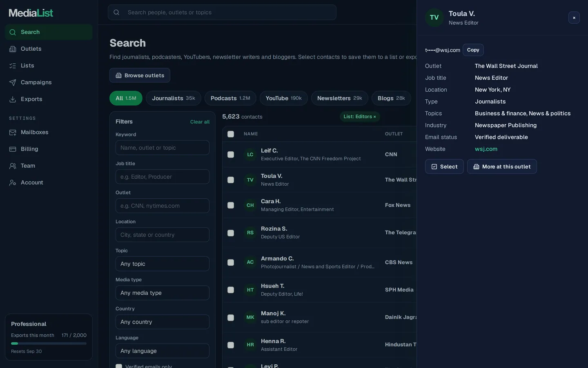Open the wsj.com website link
588x368 pixels.
[x=486, y=149]
